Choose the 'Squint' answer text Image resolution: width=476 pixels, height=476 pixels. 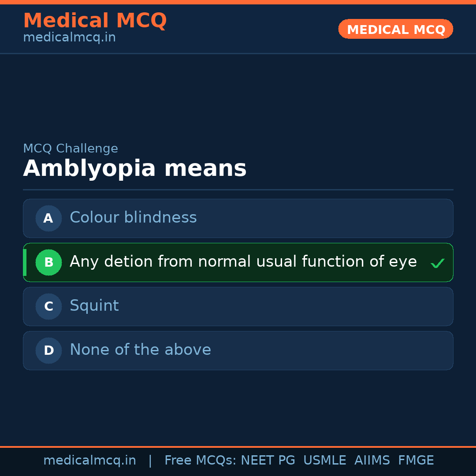point(94,306)
